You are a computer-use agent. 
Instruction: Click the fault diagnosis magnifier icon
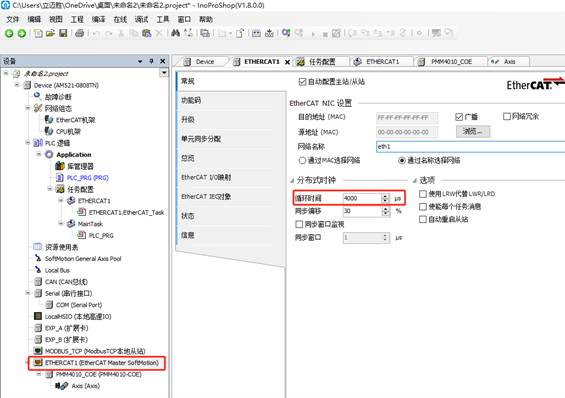(37, 96)
